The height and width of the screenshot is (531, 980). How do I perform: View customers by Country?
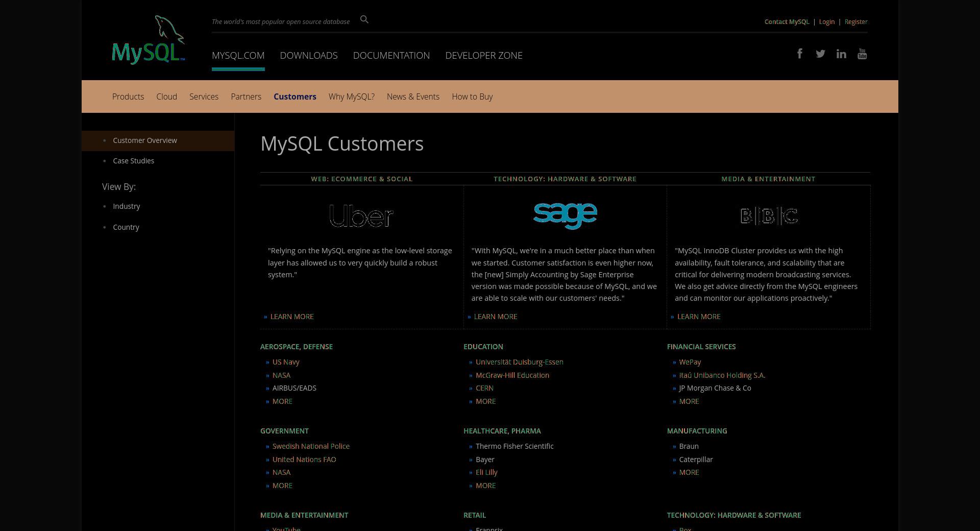pos(126,227)
